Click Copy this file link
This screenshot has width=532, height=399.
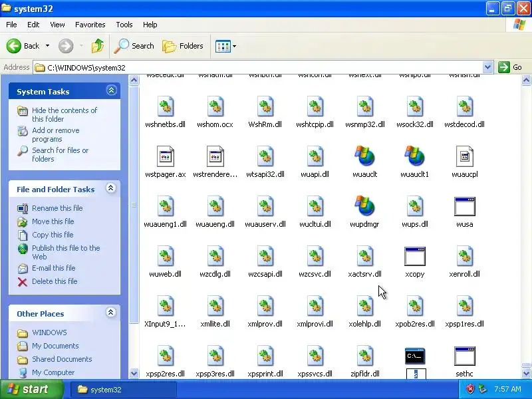pos(53,235)
